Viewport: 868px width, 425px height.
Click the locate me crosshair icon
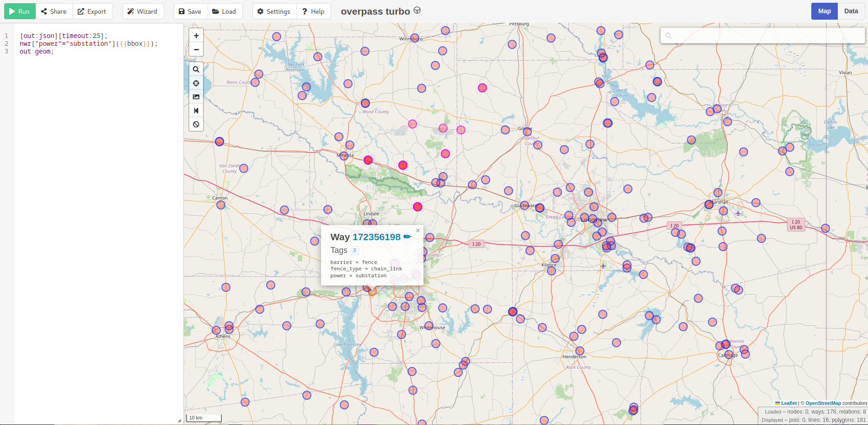tap(196, 83)
